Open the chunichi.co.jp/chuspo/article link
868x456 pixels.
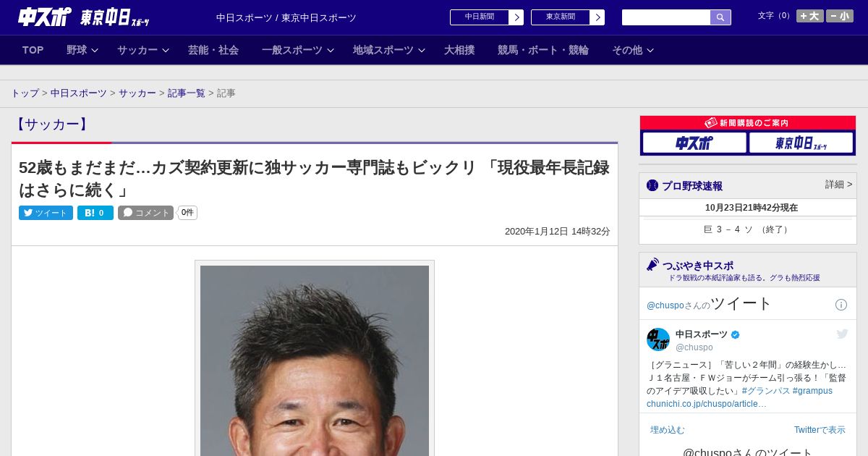point(707,404)
